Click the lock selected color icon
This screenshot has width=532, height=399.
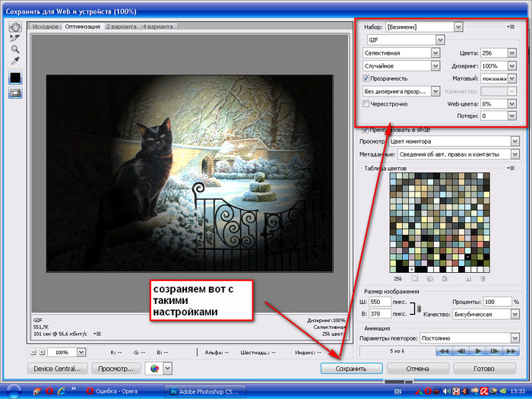click(445, 279)
